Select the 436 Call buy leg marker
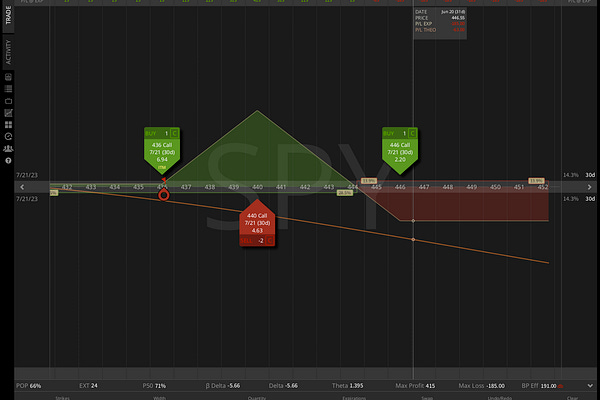The height and width of the screenshot is (400, 600). point(162,152)
